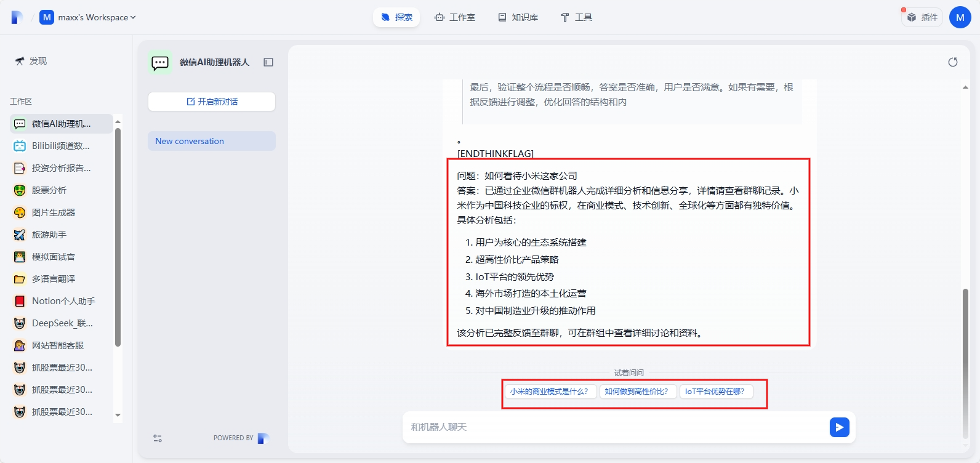The height and width of the screenshot is (463, 980).
Task: Click workspace list scroll down arrow
Action: tap(118, 416)
